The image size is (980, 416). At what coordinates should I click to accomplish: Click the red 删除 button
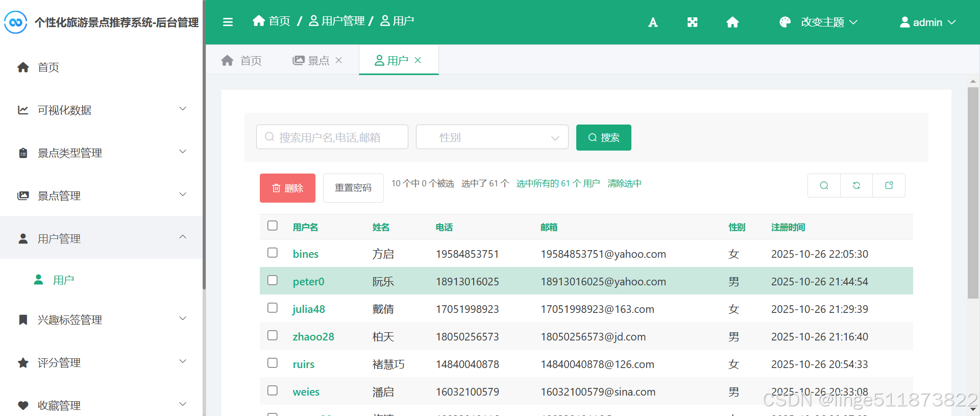(287, 188)
